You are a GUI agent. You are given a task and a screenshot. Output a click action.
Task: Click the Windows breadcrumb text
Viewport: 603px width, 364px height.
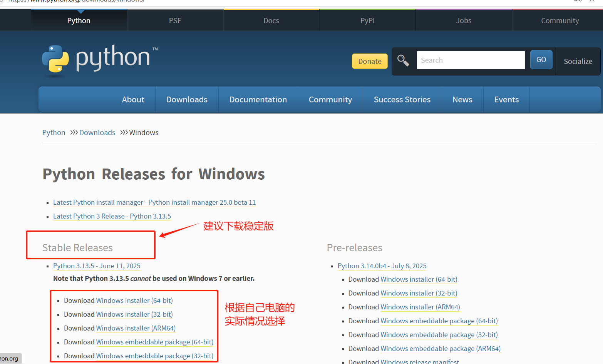tap(144, 132)
